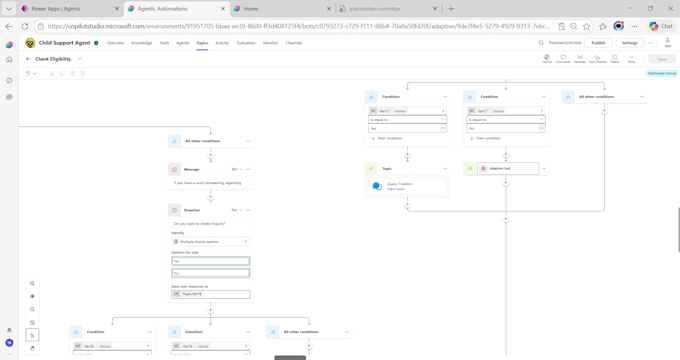The height and width of the screenshot is (360, 680).
Task: Click New condition under the Yes condition
Action: click(x=387, y=138)
